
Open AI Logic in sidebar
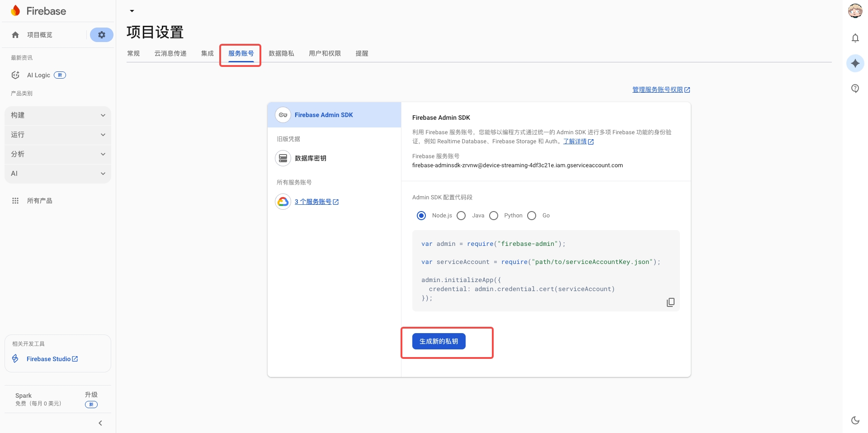38,75
